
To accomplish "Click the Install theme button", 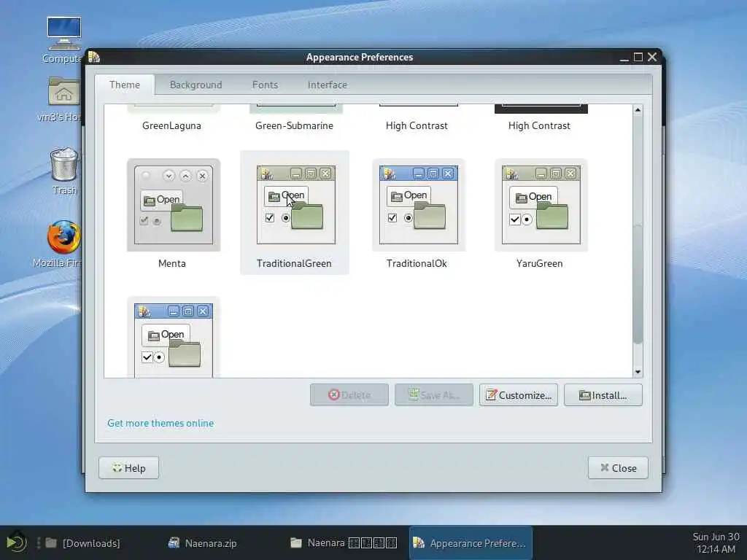I will [603, 394].
